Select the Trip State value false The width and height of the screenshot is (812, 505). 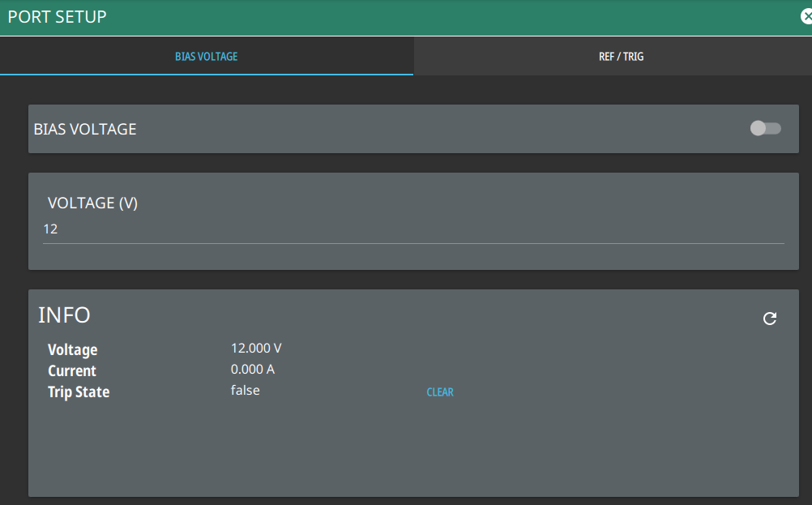(x=245, y=391)
